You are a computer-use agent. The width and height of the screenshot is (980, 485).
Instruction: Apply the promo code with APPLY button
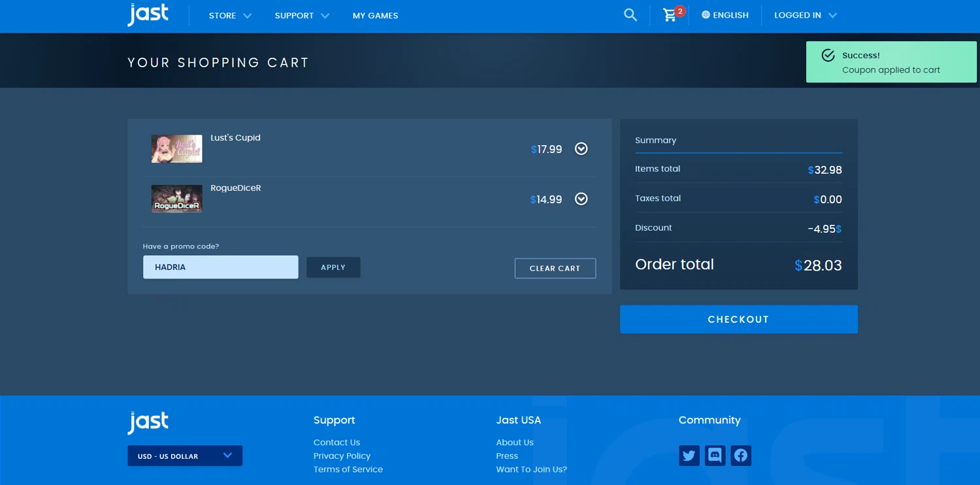333,267
